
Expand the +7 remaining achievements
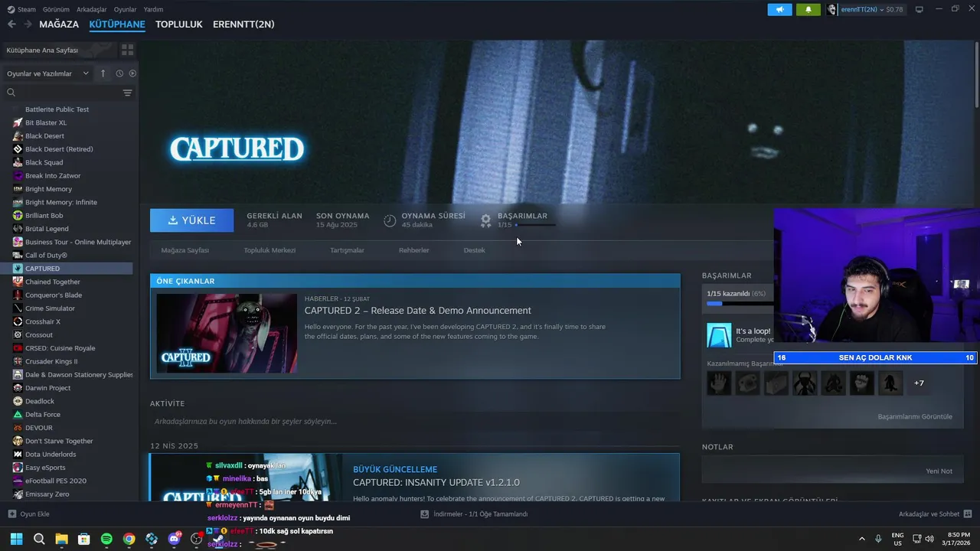pos(919,383)
